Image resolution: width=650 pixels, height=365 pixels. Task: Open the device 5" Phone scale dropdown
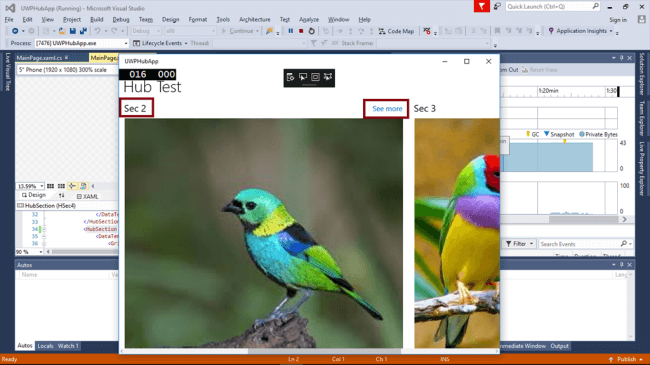click(67, 70)
